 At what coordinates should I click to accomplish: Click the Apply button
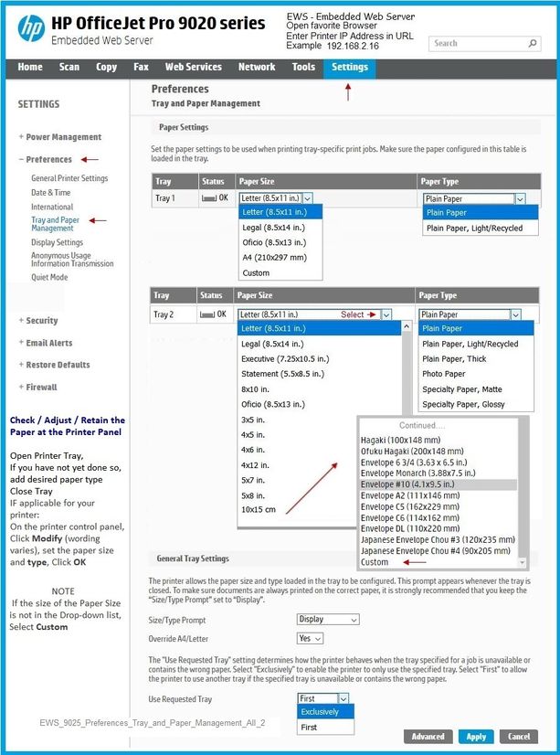(x=476, y=736)
